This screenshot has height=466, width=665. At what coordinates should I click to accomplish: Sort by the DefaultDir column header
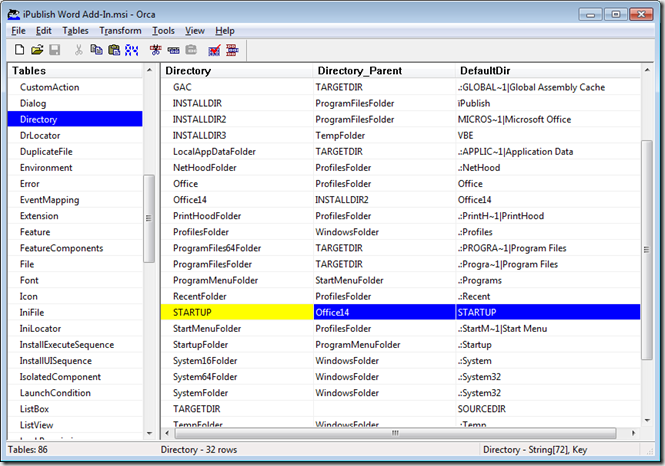(548, 71)
